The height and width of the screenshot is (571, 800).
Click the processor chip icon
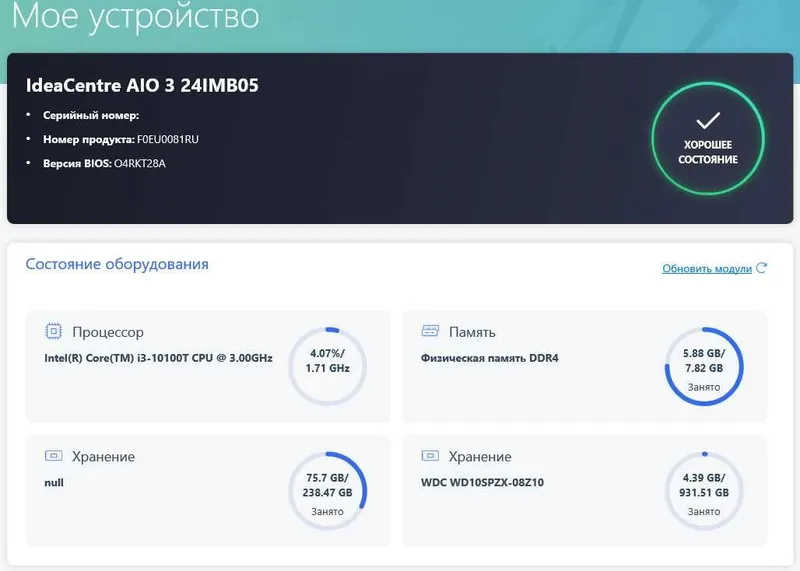(x=53, y=331)
